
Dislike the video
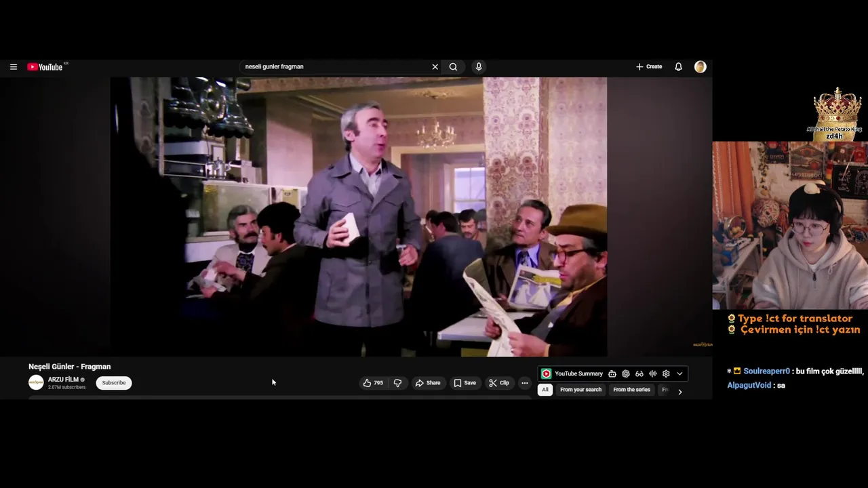pos(397,383)
